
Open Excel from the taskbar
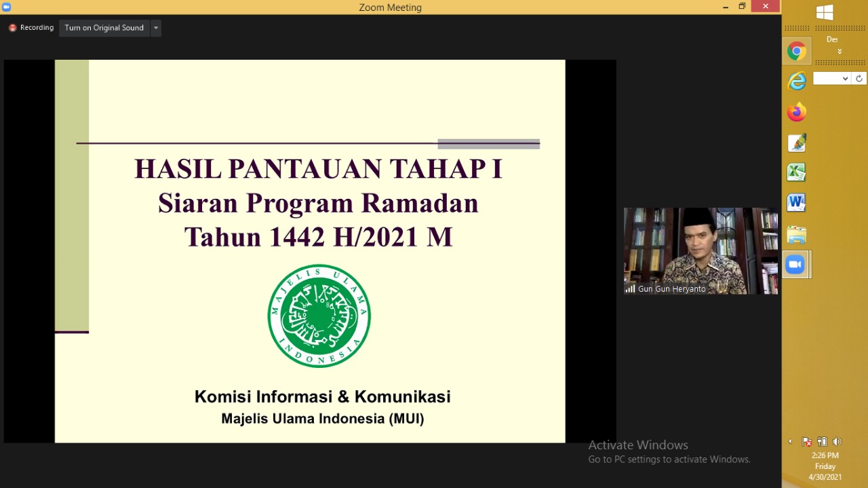pos(796,172)
